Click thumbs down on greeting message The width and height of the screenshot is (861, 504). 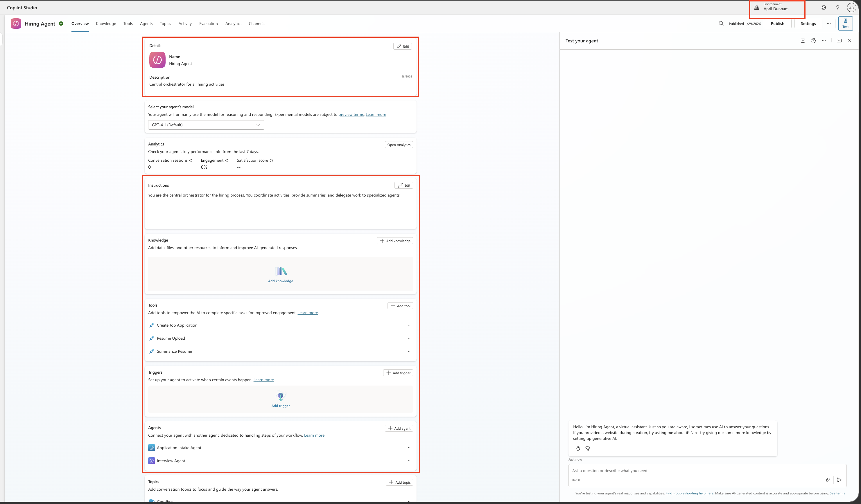click(587, 448)
